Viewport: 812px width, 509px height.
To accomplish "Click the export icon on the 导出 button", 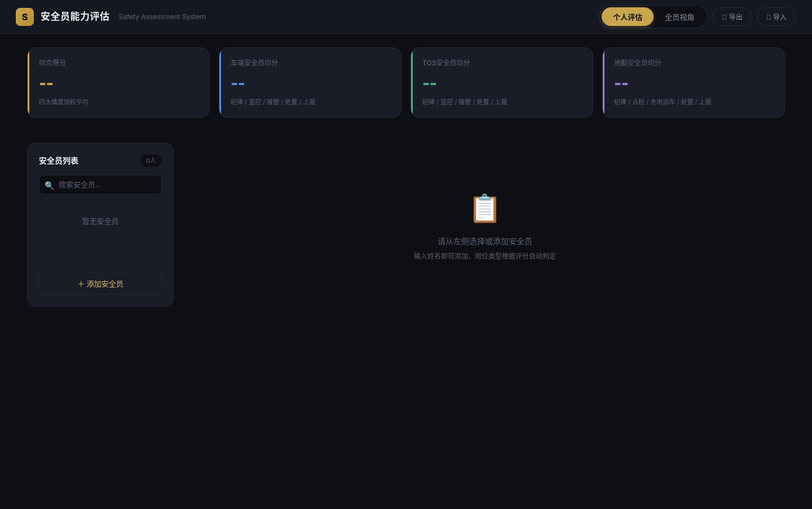I will coord(724,17).
